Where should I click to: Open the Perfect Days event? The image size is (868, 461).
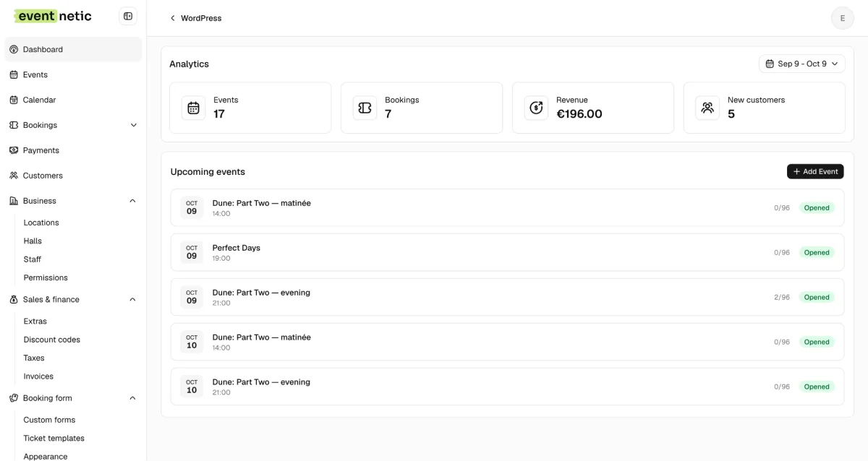point(507,252)
